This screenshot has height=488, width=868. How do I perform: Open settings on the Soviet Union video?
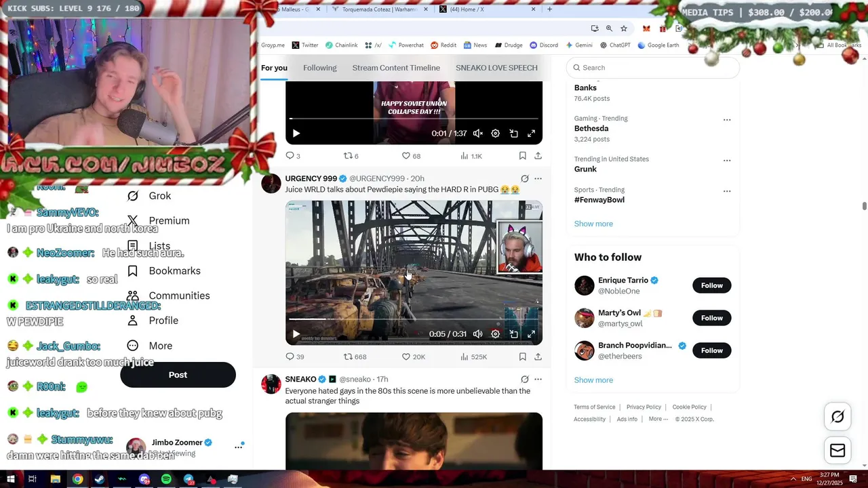coord(496,134)
